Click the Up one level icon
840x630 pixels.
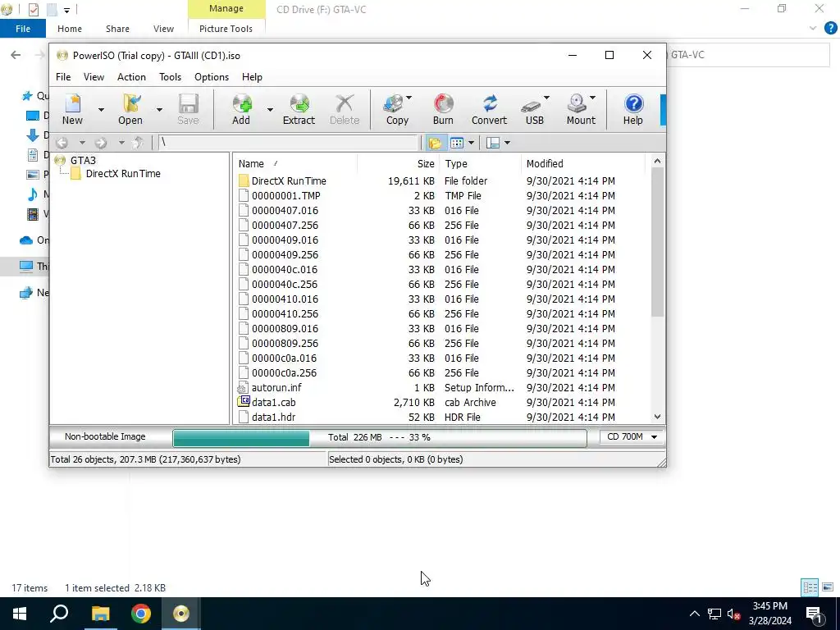[x=138, y=143]
